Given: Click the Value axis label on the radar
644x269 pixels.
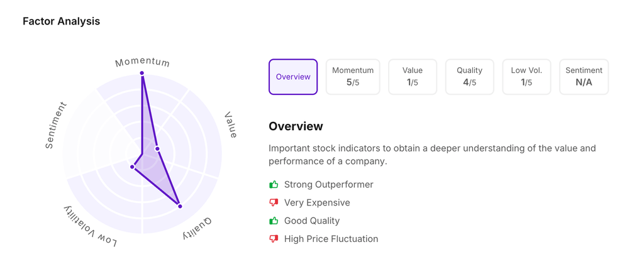Looking at the screenshot, I should (x=231, y=125).
